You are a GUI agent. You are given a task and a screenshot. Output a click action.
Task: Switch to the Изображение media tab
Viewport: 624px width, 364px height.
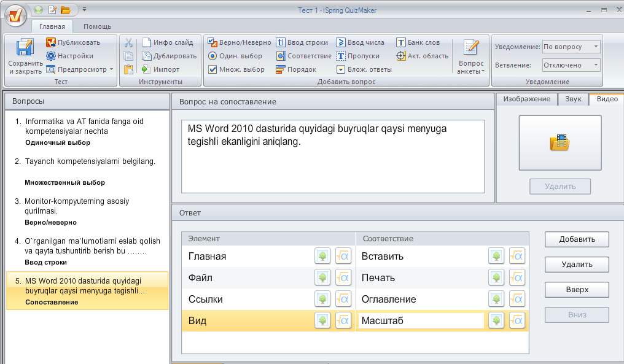pyautogui.click(x=526, y=99)
